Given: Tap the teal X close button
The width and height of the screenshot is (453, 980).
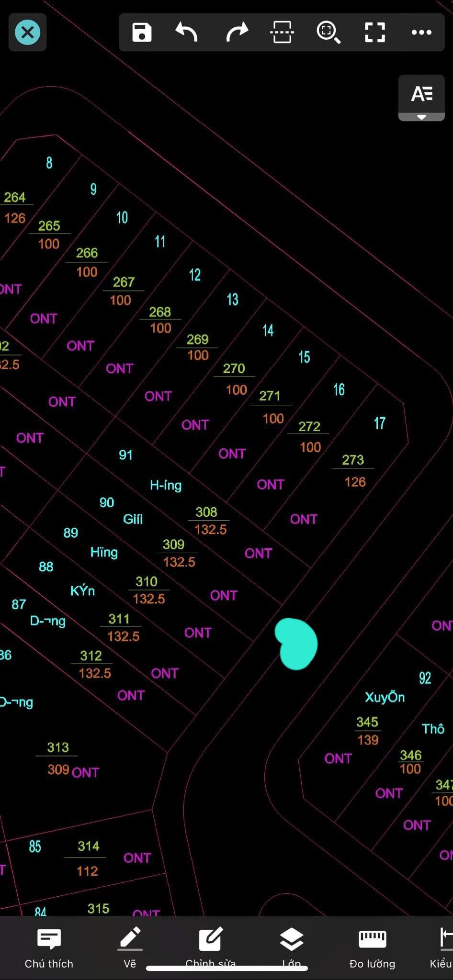Looking at the screenshot, I should coord(27,33).
